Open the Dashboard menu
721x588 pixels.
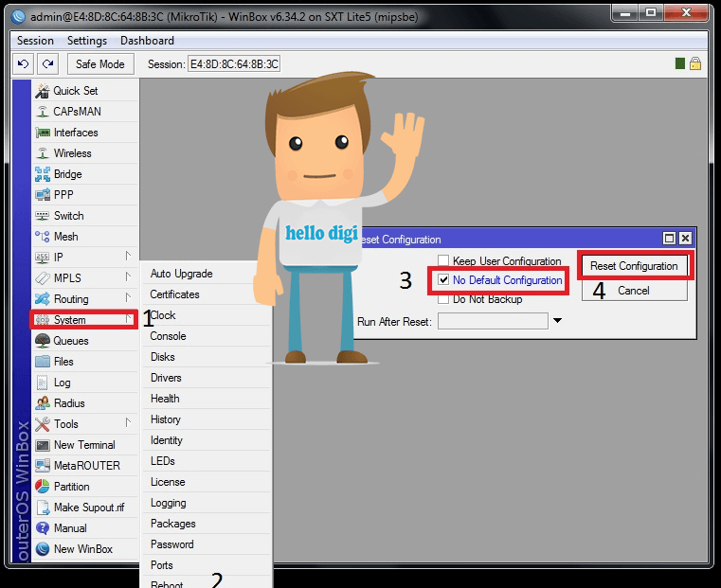[x=147, y=41]
